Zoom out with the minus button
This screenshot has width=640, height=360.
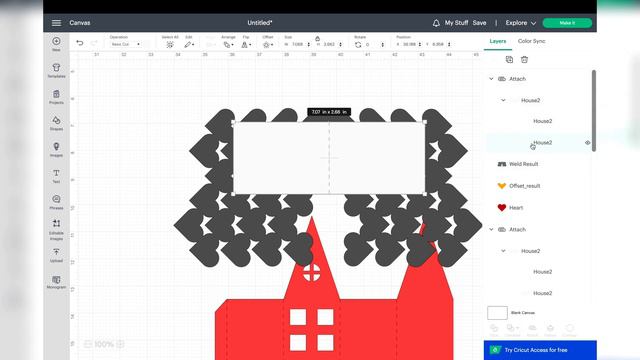(87, 344)
